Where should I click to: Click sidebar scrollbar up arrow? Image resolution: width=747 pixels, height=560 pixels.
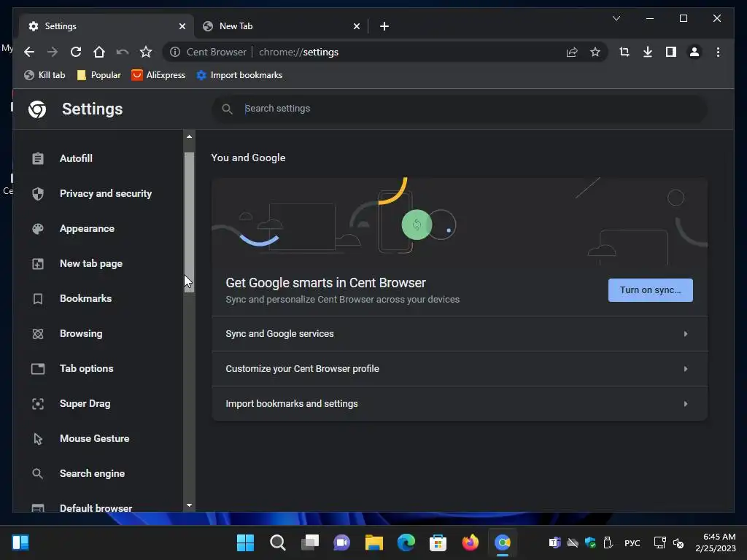[x=189, y=136]
